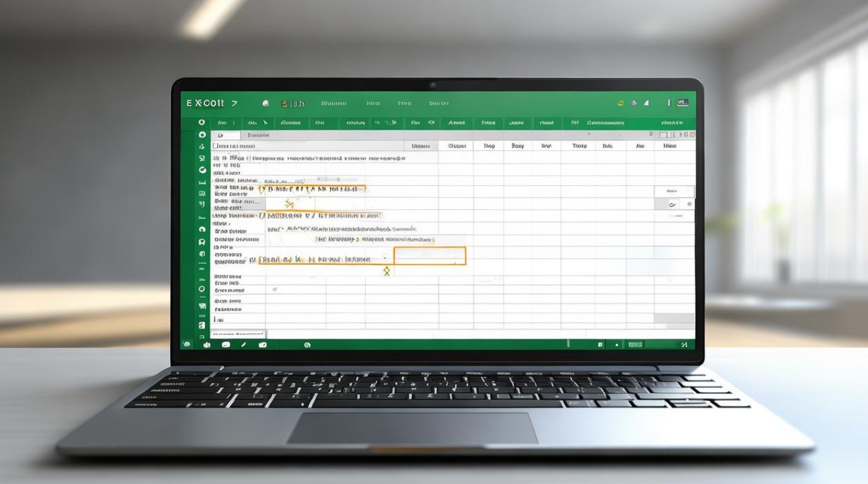Tick the checkbox at the start of the header row

216,146
